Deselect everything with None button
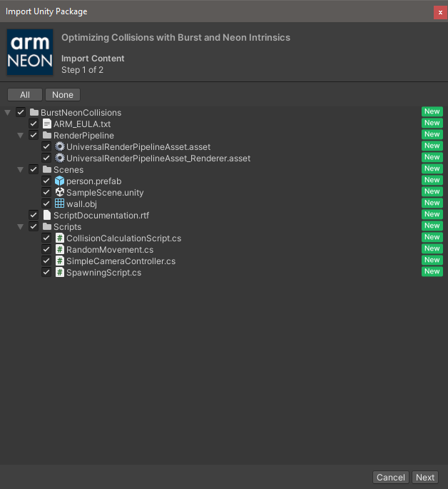The height and width of the screenshot is (489, 448). click(x=63, y=95)
